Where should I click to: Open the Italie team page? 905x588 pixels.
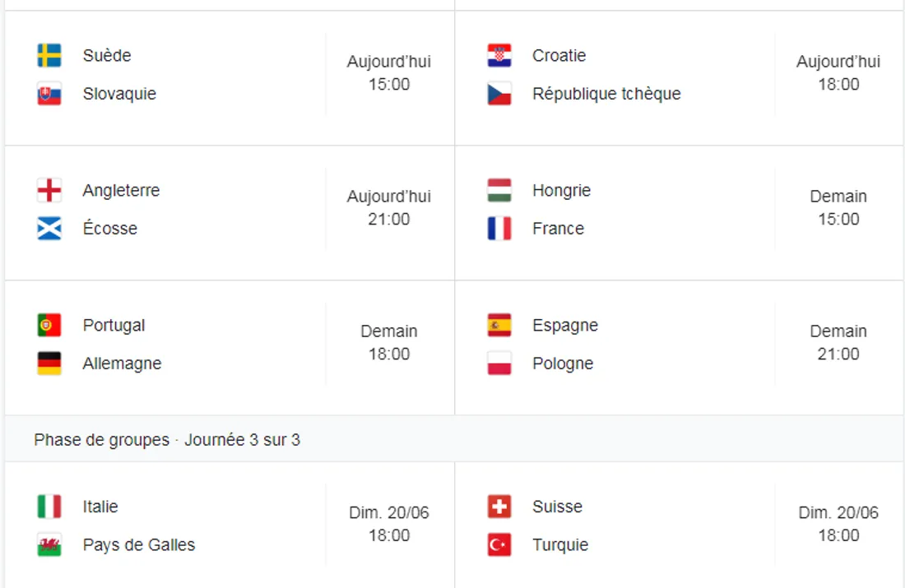(x=100, y=507)
